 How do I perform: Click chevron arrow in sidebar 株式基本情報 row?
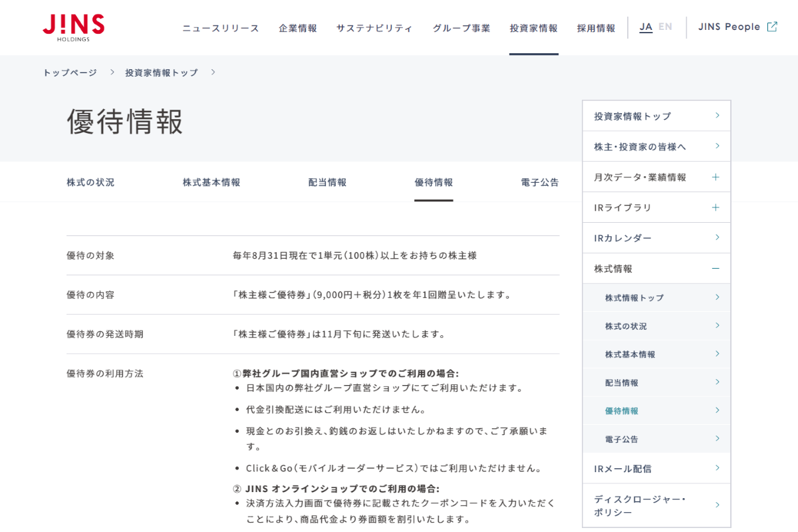(718, 354)
